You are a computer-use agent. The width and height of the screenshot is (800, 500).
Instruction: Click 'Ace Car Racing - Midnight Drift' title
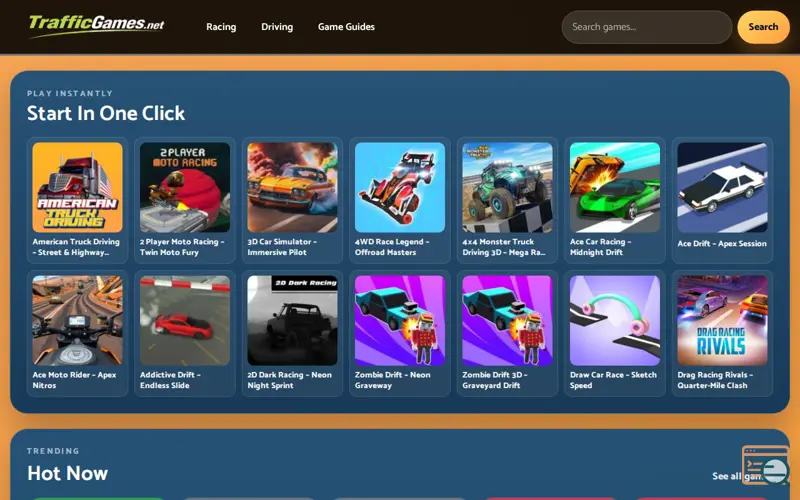(x=601, y=247)
